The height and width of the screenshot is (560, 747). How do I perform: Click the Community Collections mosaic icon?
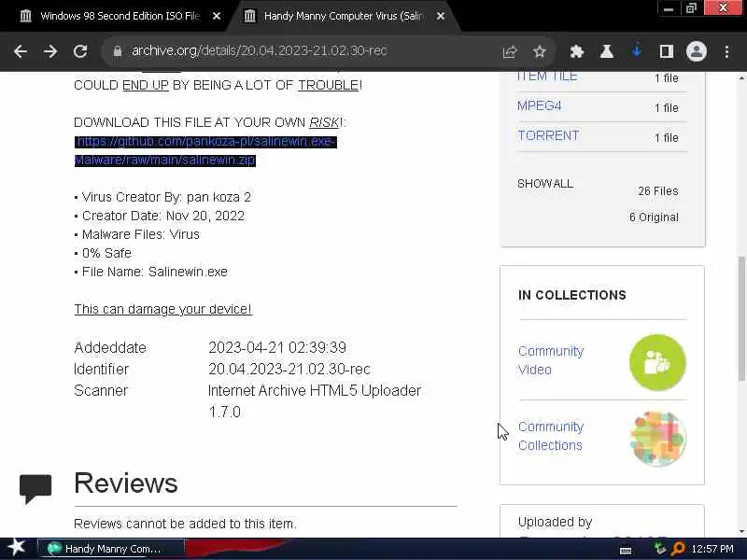point(657,438)
